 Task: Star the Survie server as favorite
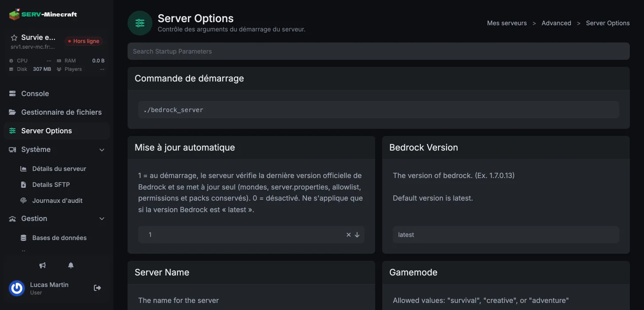(x=14, y=38)
